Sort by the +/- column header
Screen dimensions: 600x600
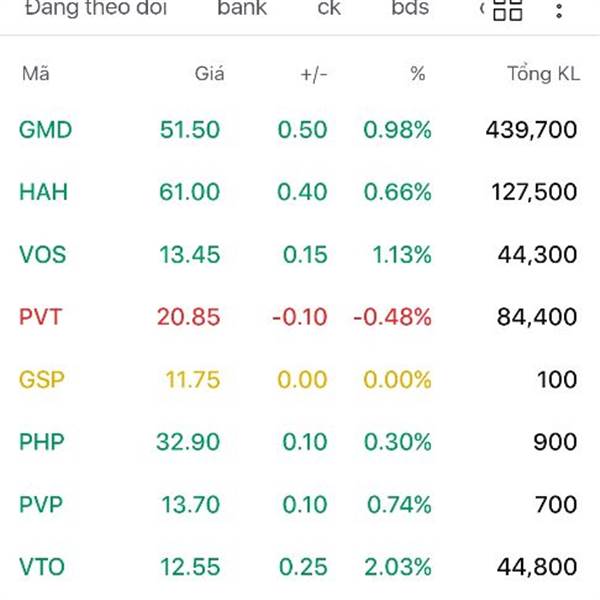coord(314,74)
